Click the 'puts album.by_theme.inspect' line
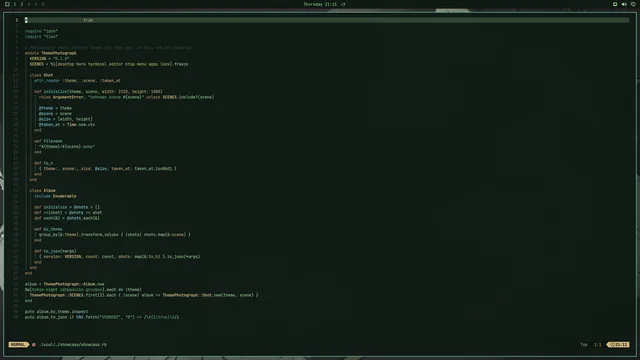 56,312
